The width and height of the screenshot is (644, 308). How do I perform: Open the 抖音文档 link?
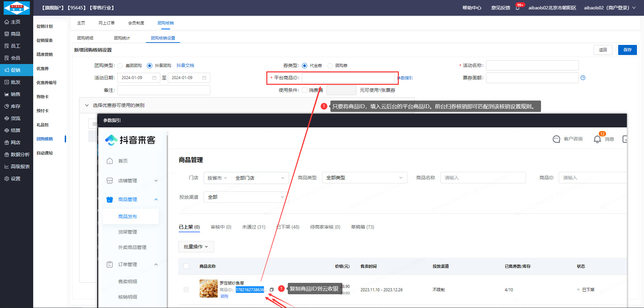click(185, 66)
